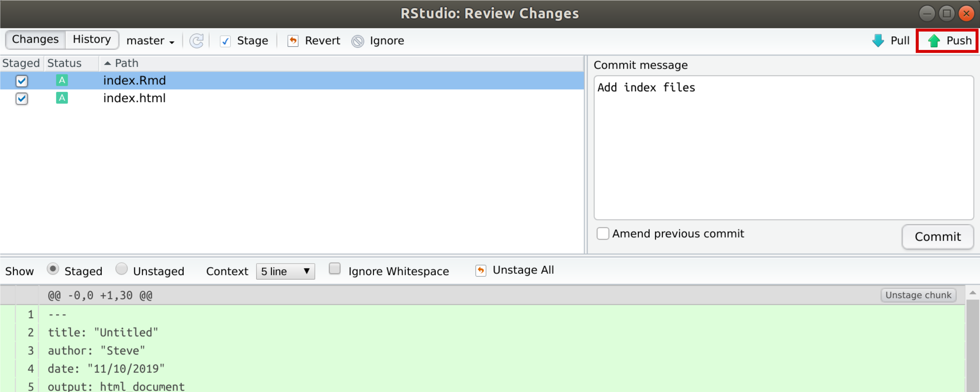Screen dimensions: 980x392
Task: Select the Unstaged radio button
Action: pyautogui.click(x=121, y=269)
